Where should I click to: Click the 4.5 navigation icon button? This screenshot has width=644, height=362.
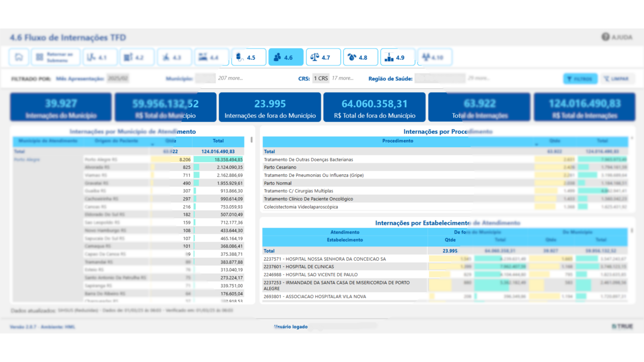click(x=249, y=57)
